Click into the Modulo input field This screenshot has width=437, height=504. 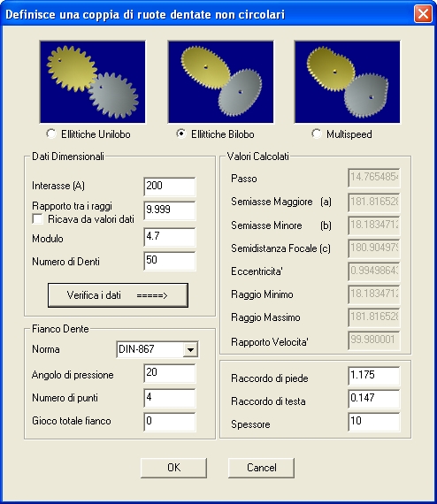tap(170, 237)
